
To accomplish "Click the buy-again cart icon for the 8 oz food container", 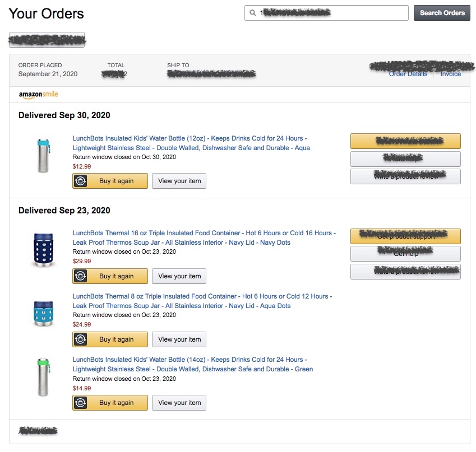I will click(x=80, y=339).
